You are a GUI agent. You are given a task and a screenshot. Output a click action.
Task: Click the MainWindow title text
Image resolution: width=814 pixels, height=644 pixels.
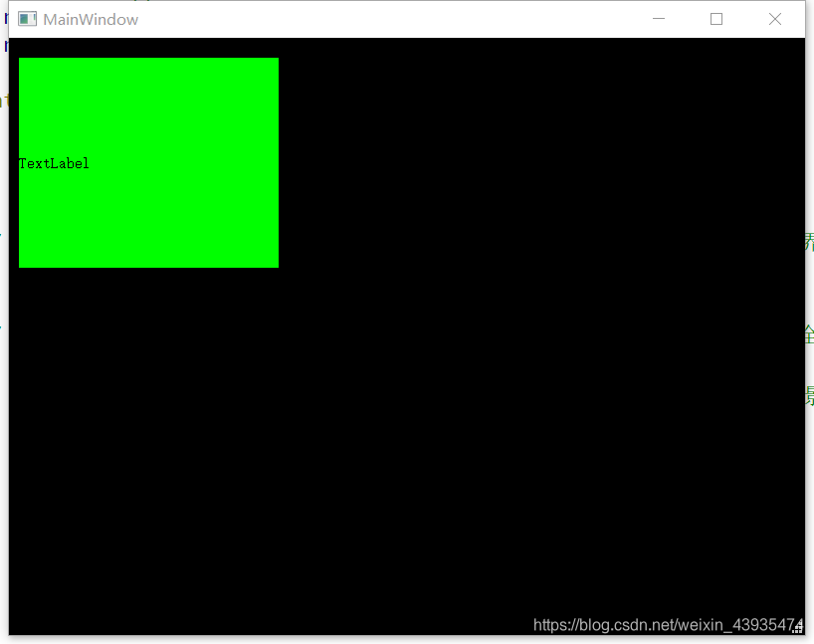(91, 20)
